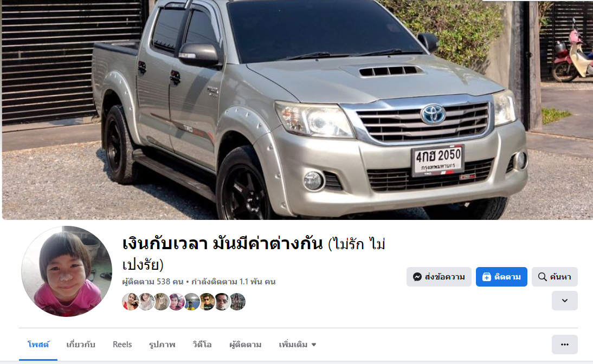This screenshot has width=593, height=364.
Task: Click the ผู้ติดตาม 538 คน followers link
Action: point(153,282)
